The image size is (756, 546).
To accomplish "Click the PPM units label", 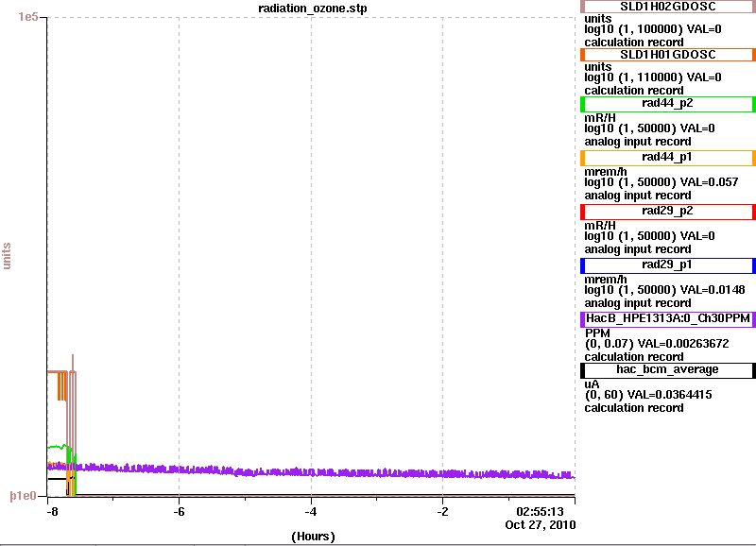I will [x=597, y=333].
